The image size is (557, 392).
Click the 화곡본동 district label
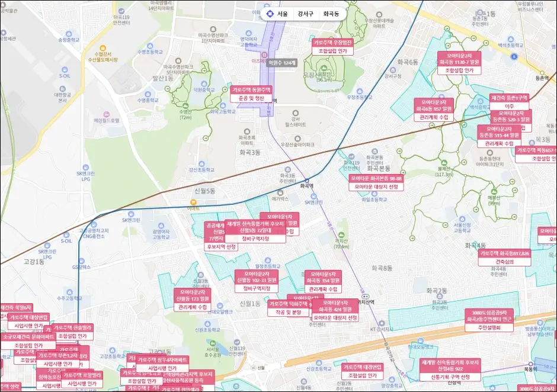pos(379,168)
